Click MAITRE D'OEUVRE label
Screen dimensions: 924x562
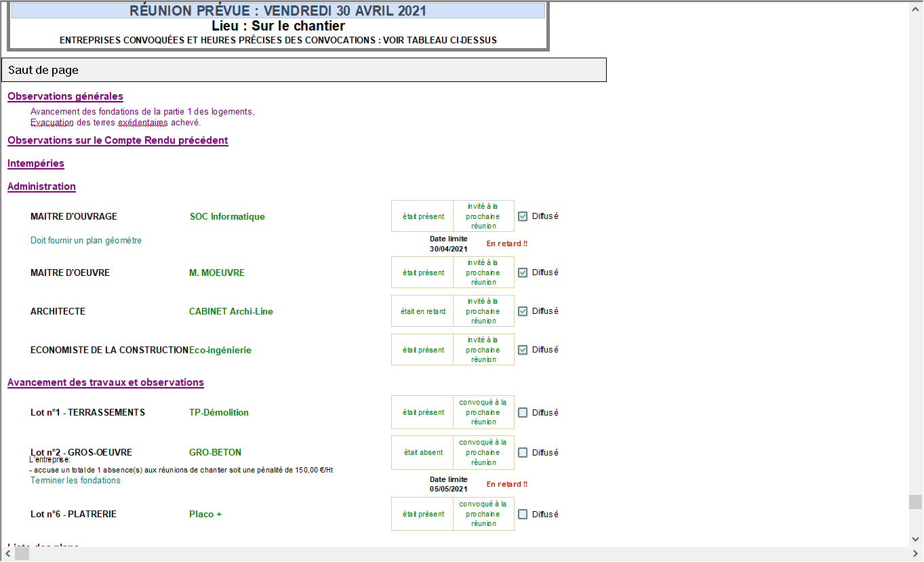click(70, 273)
